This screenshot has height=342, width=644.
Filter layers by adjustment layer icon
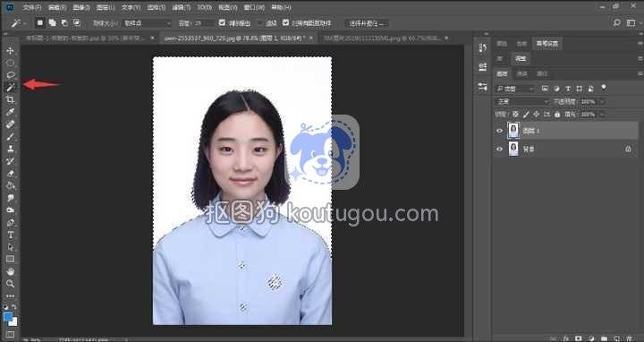click(556, 89)
